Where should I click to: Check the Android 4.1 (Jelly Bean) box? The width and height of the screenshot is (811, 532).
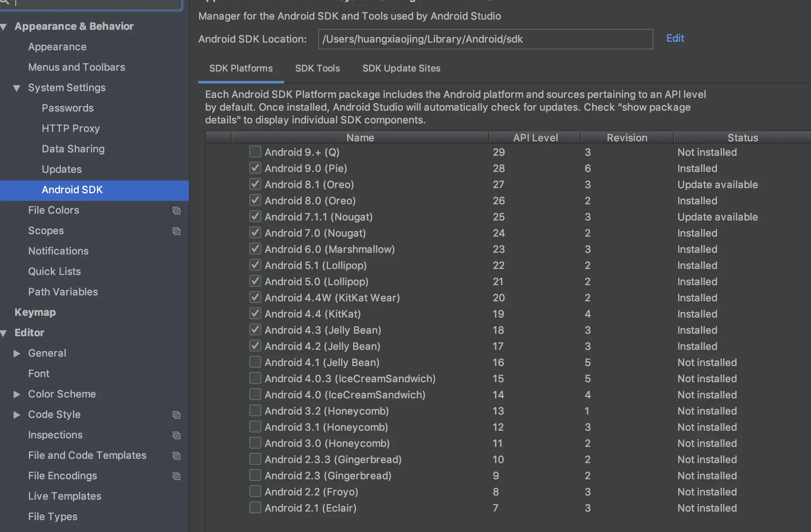point(255,362)
